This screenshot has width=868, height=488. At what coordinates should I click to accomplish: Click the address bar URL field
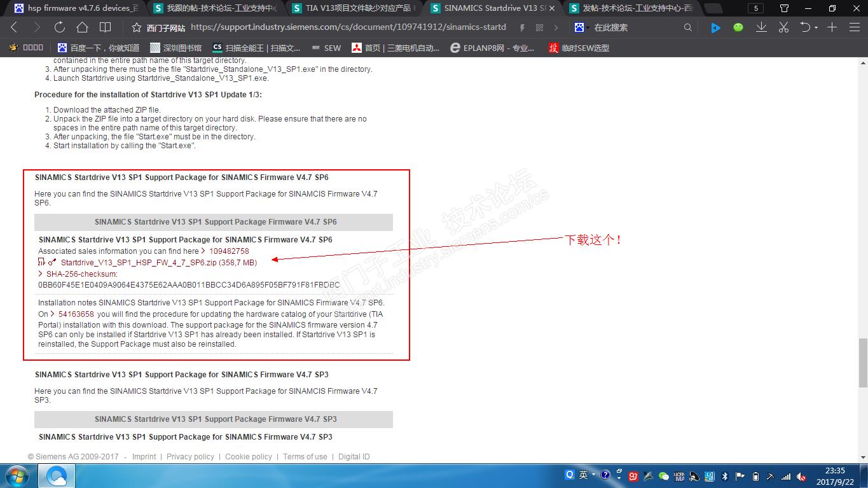[348, 27]
